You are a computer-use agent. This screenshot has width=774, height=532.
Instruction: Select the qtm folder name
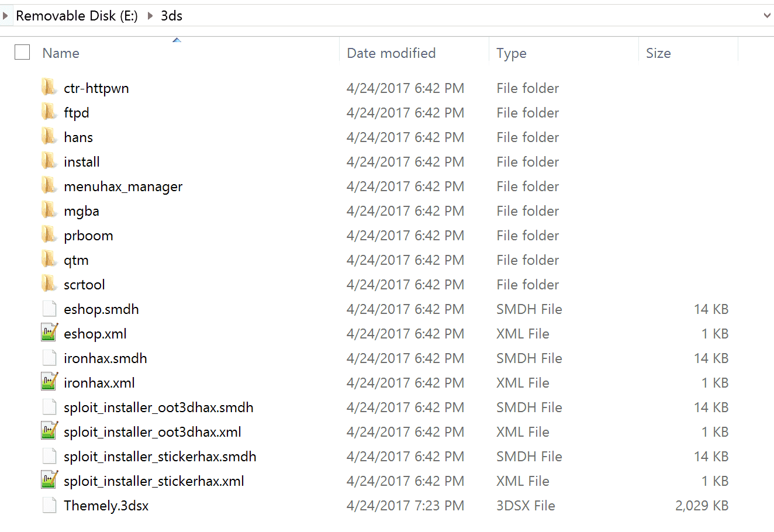coord(76,260)
